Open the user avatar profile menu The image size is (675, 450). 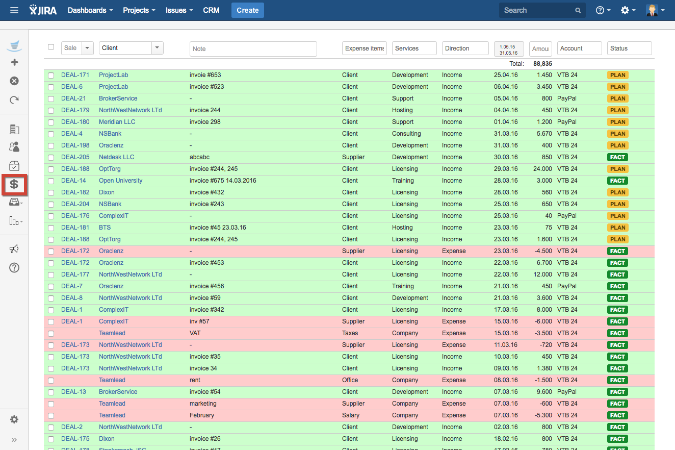(655, 10)
